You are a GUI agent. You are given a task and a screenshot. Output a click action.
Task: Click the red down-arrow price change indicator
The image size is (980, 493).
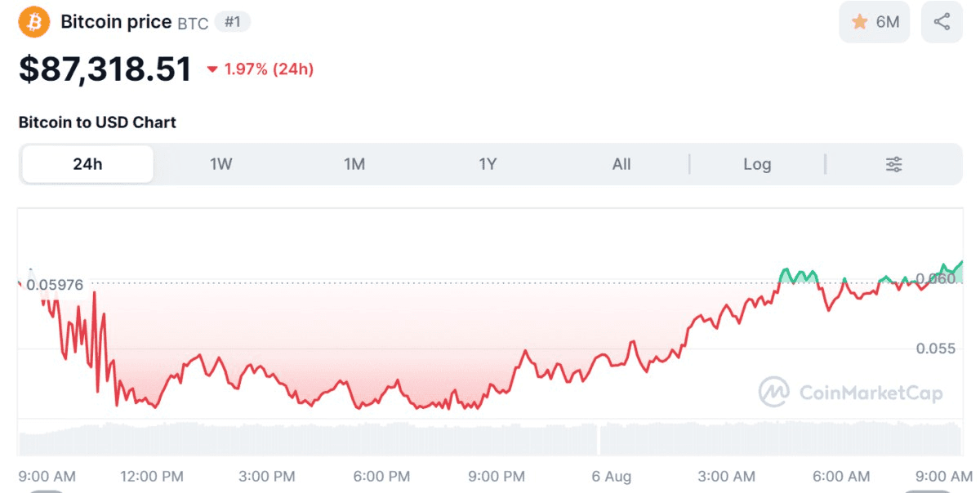click(212, 70)
